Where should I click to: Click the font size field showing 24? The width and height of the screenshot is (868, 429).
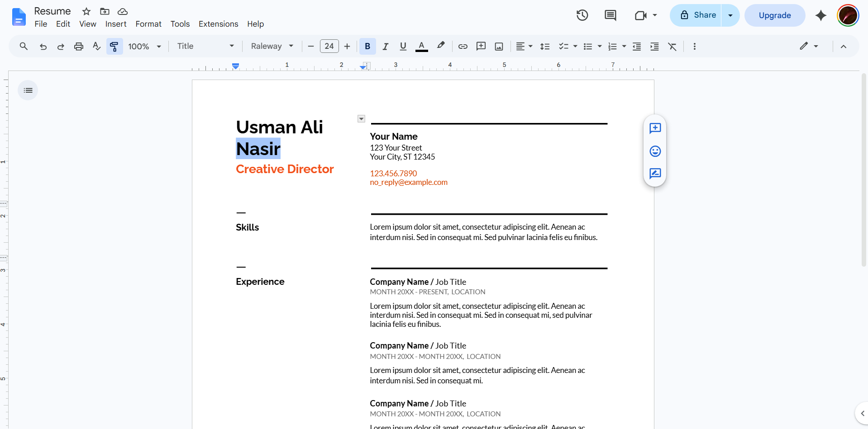329,46
